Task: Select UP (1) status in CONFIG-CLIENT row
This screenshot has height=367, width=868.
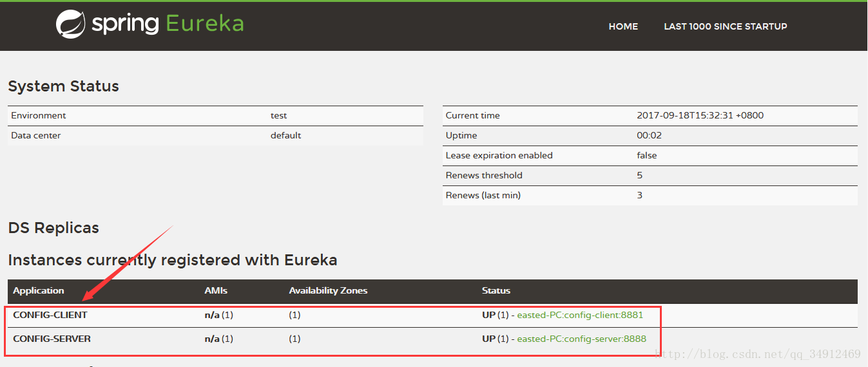Action: 496,315
